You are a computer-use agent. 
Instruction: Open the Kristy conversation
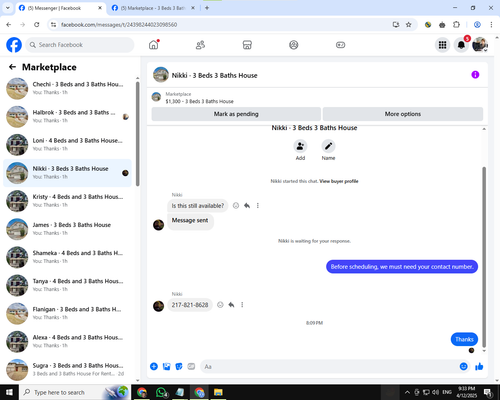(x=67, y=201)
